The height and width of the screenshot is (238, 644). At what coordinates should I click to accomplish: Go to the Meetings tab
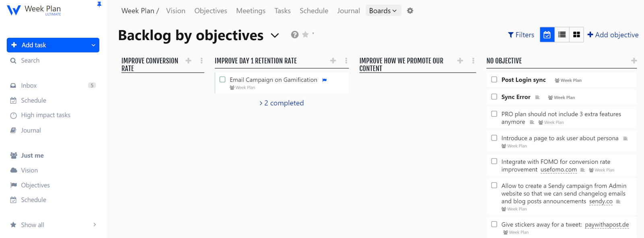pyautogui.click(x=250, y=11)
